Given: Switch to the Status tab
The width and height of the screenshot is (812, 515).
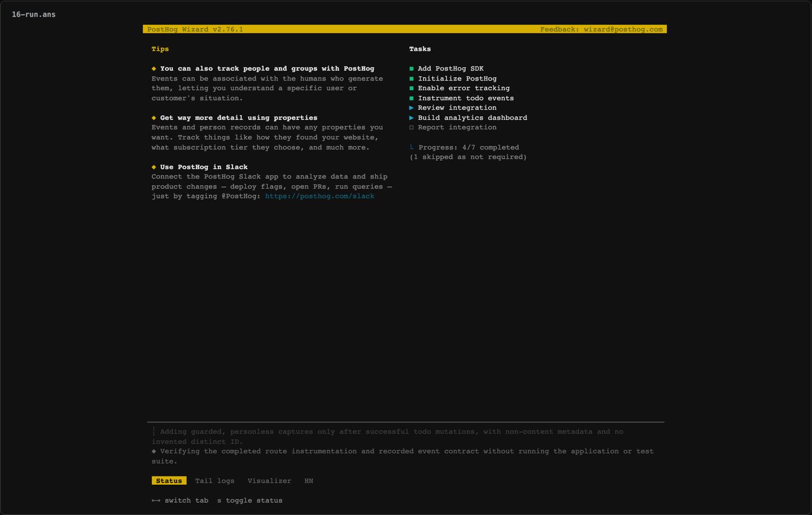Looking at the screenshot, I should 169,481.
